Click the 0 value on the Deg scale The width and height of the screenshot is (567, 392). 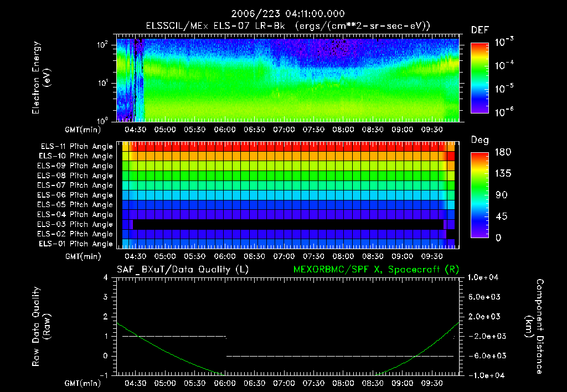click(499, 238)
